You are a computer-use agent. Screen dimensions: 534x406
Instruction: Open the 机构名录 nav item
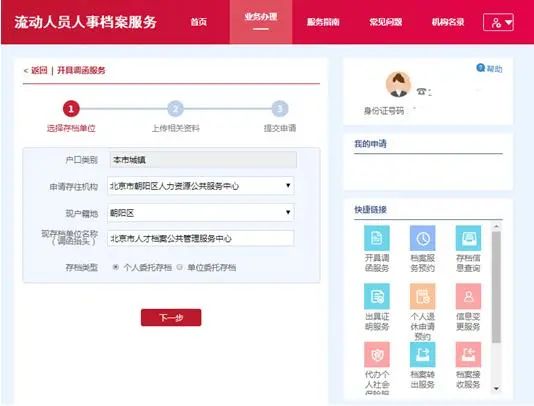448,22
